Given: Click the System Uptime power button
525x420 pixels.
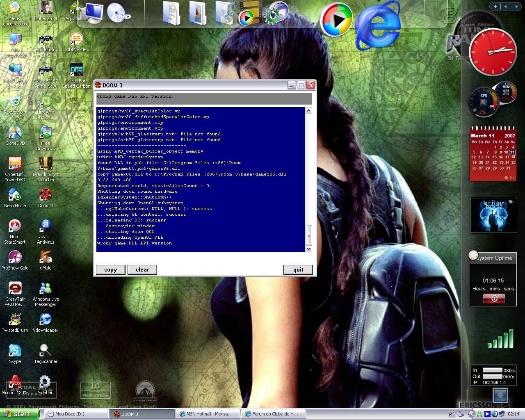Looking at the screenshot, I should point(494,299).
